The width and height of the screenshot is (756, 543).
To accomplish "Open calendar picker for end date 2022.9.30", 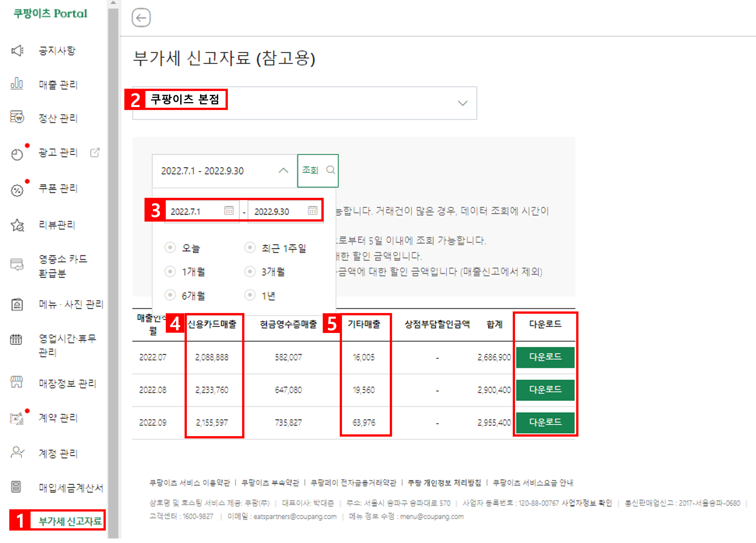I will pyautogui.click(x=313, y=211).
